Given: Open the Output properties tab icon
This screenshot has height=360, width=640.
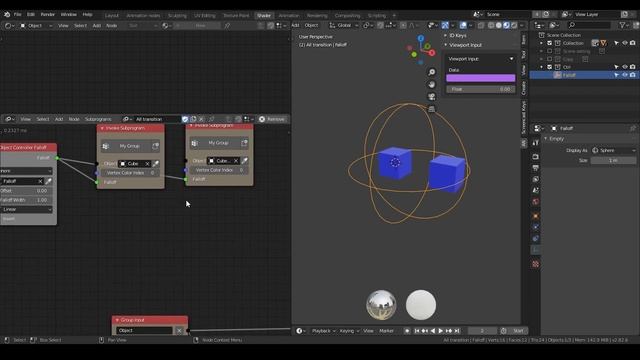Looking at the screenshot, I should [536, 168].
